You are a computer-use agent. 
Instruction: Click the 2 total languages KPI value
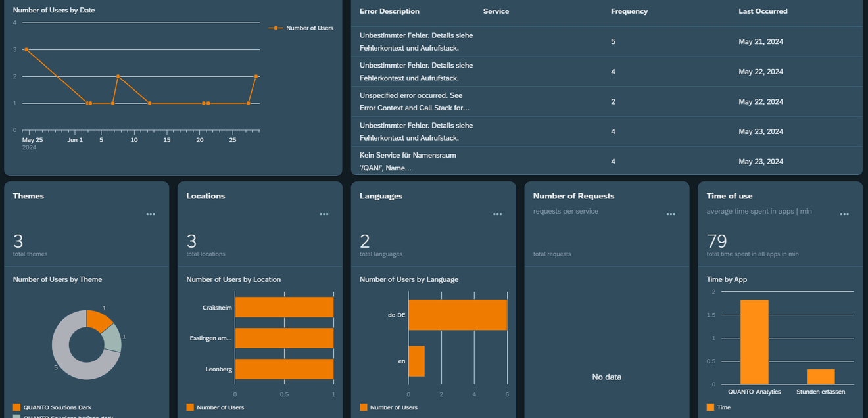point(365,241)
